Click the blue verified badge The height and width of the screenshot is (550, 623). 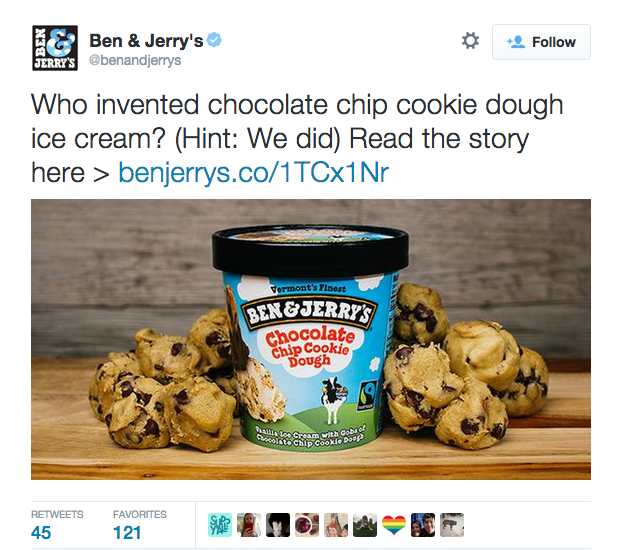[215, 40]
